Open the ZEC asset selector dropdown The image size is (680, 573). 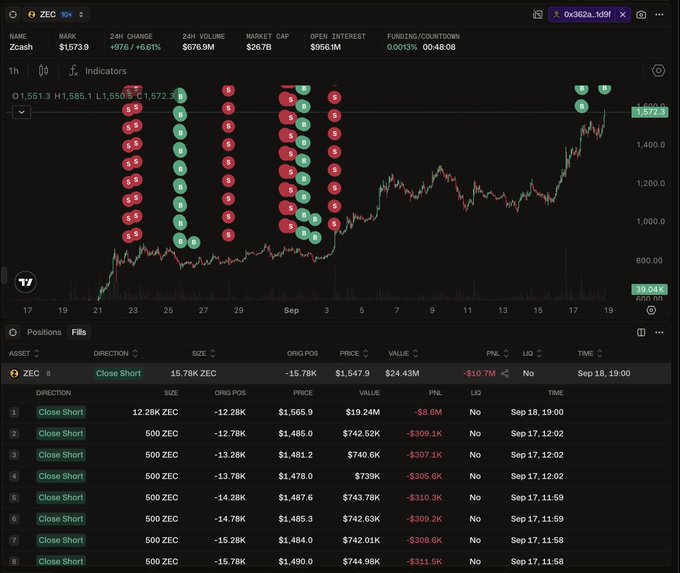point(56,14)
